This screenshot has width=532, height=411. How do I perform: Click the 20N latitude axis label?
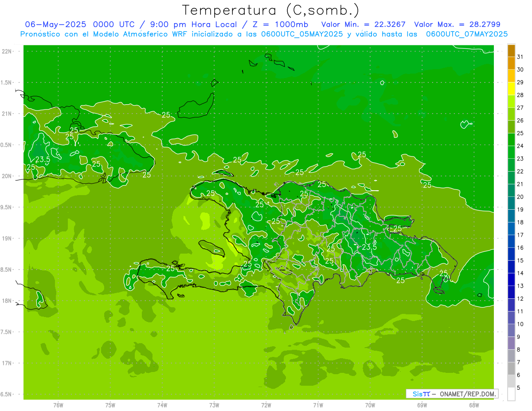click(7, 176)
